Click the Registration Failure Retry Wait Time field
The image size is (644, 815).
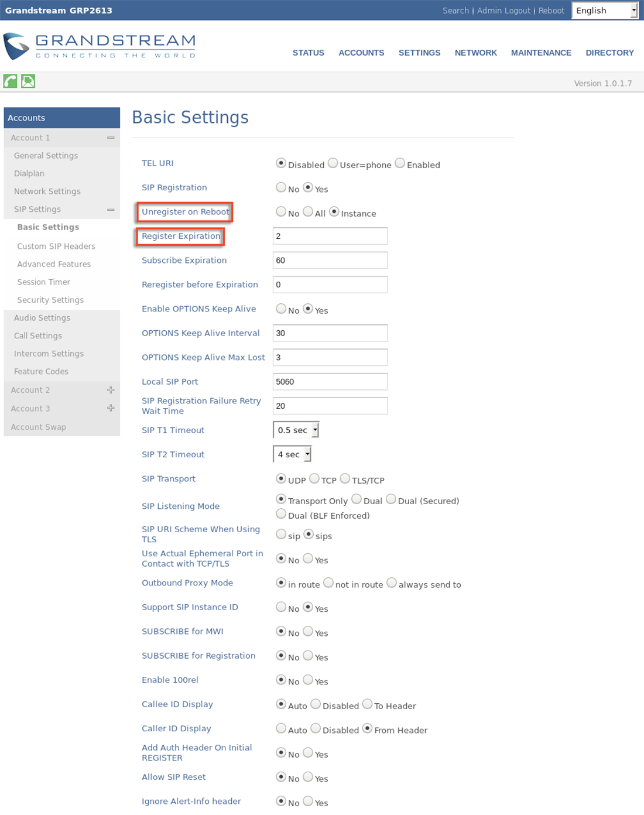pyautogui.click(x=330, y=406)
